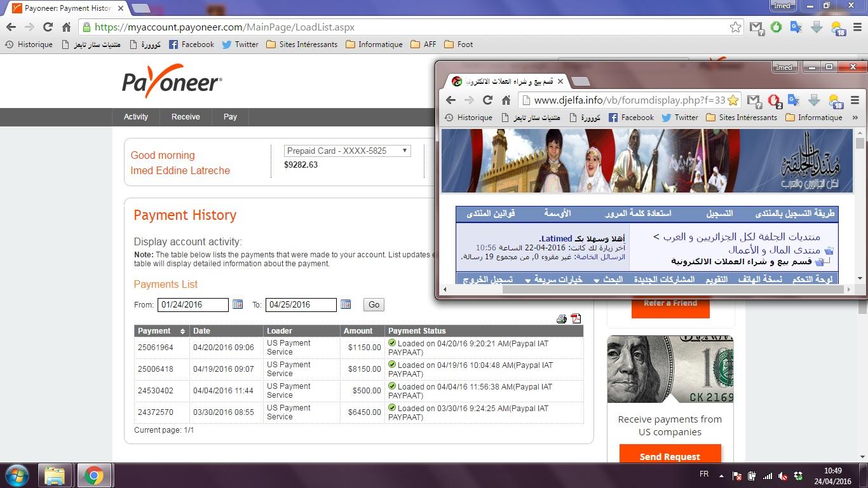Viewport: 868px width, 488px height.
Task: Open Historique bookmark in Payoneer window
Action: click(x=29, y=44)
